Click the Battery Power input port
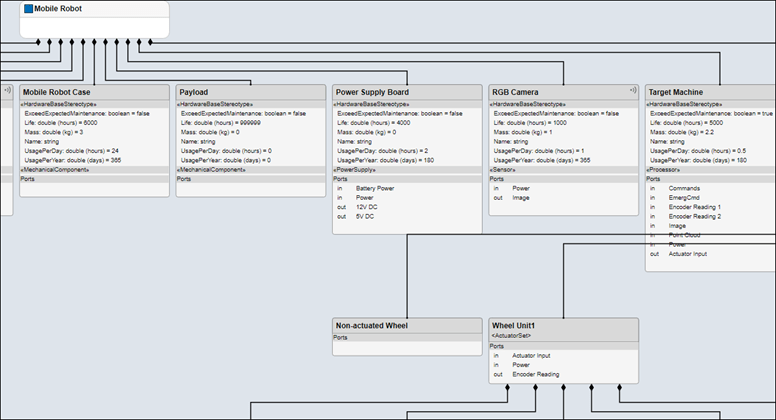The height and width of the screenshot is (420, 776). point(374,188)
